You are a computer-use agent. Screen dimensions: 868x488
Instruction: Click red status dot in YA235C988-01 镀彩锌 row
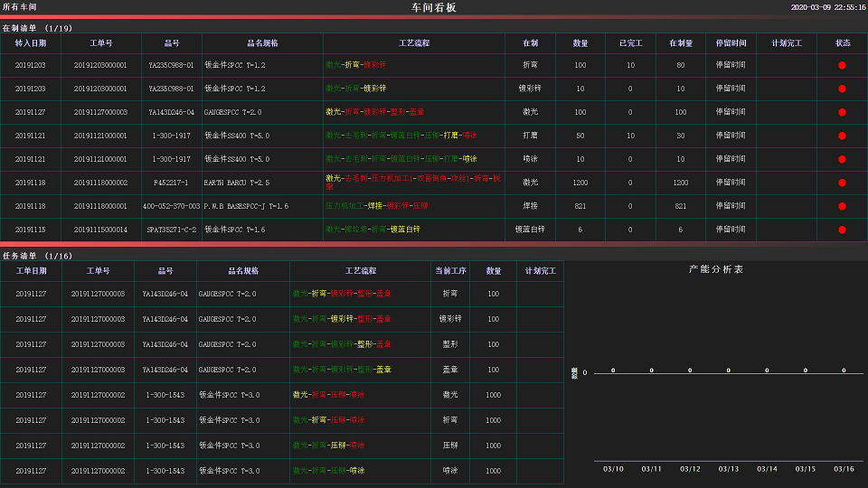(842, 89)
